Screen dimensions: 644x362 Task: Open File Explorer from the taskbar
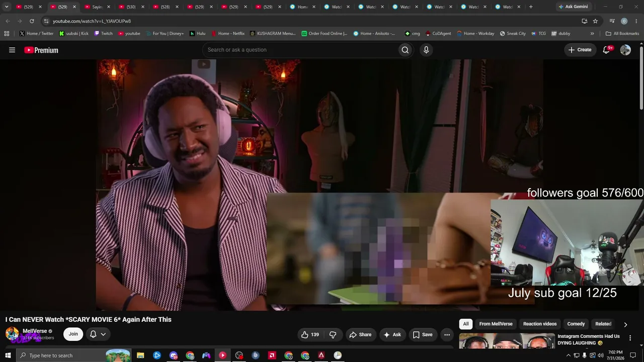point(140,355)
